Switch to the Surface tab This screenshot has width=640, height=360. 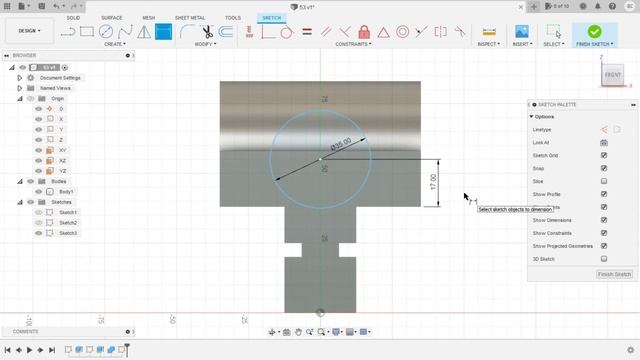pyautogui.click(x=111, y=18)
